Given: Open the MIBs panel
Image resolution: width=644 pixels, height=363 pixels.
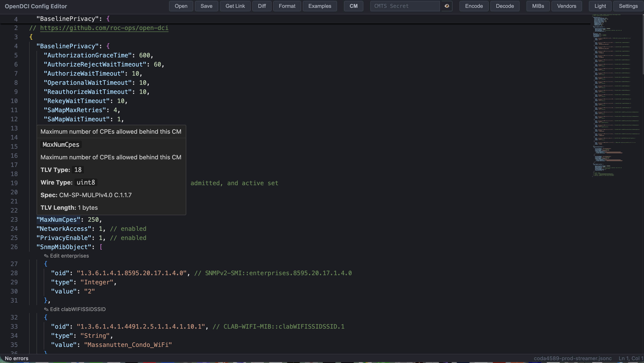Looking at the screenshot, I should click(x=538, y=6).
